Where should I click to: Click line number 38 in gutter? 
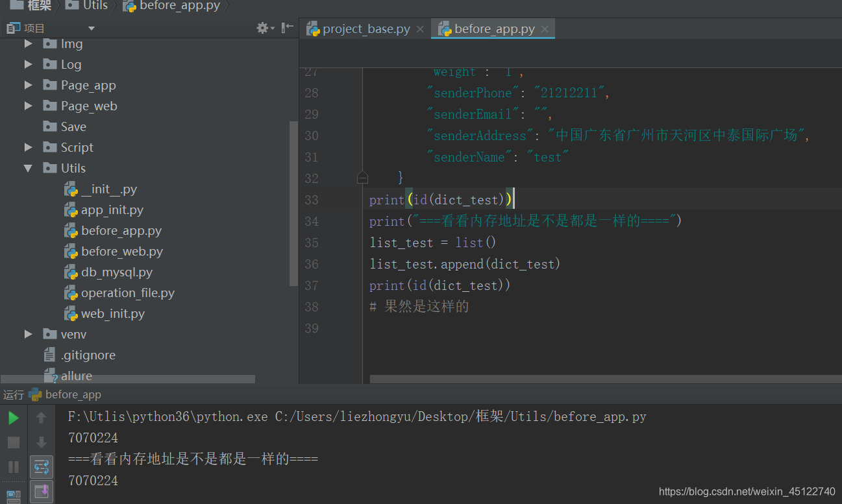point(311,307)
